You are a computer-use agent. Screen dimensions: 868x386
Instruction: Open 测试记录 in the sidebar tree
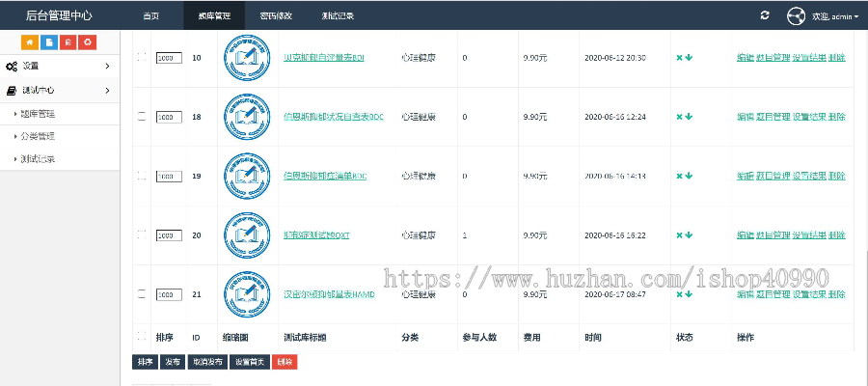click(x=38, y=159)
